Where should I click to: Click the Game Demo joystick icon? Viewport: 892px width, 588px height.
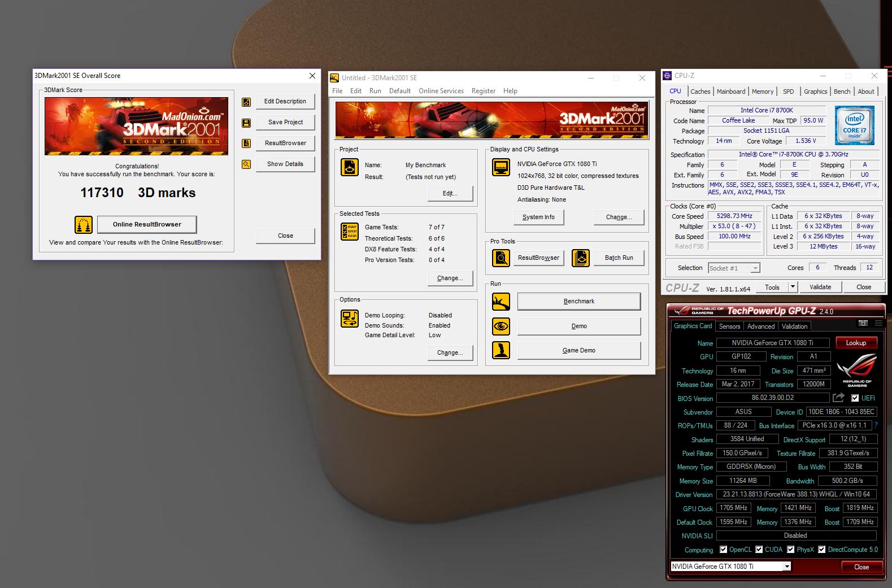pos(501,350)
